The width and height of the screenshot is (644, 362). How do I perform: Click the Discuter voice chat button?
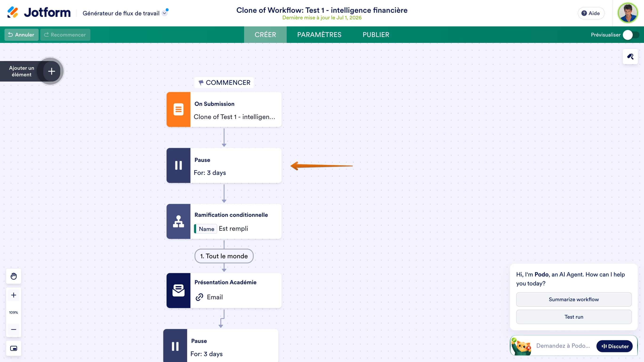[615, 346]
